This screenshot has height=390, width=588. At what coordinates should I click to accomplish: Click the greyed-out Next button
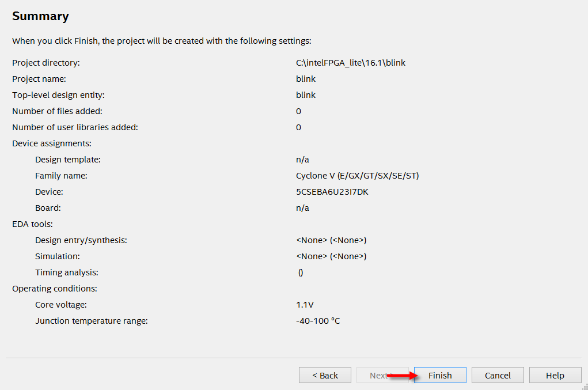coord(378,375)
